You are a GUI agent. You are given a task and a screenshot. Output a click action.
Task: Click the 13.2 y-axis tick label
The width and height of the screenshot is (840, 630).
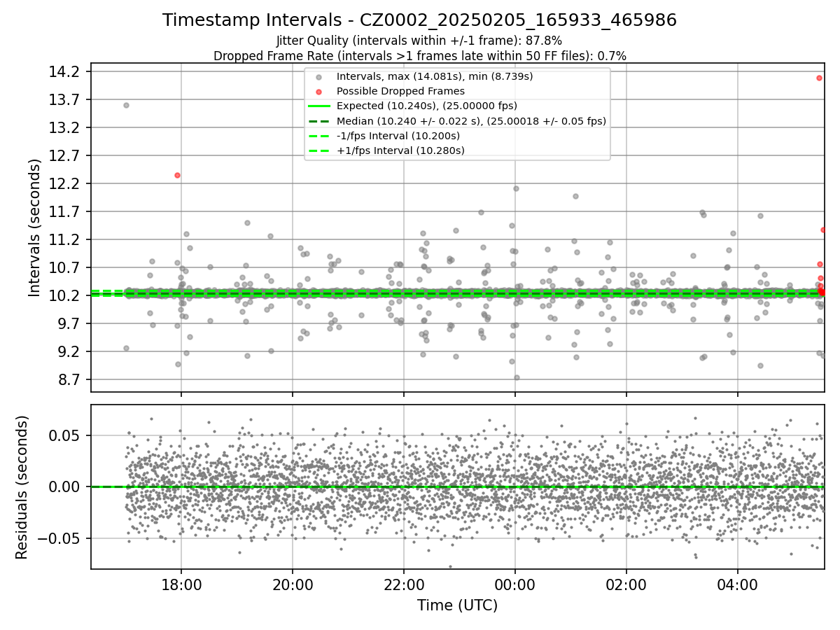[65, 127]
